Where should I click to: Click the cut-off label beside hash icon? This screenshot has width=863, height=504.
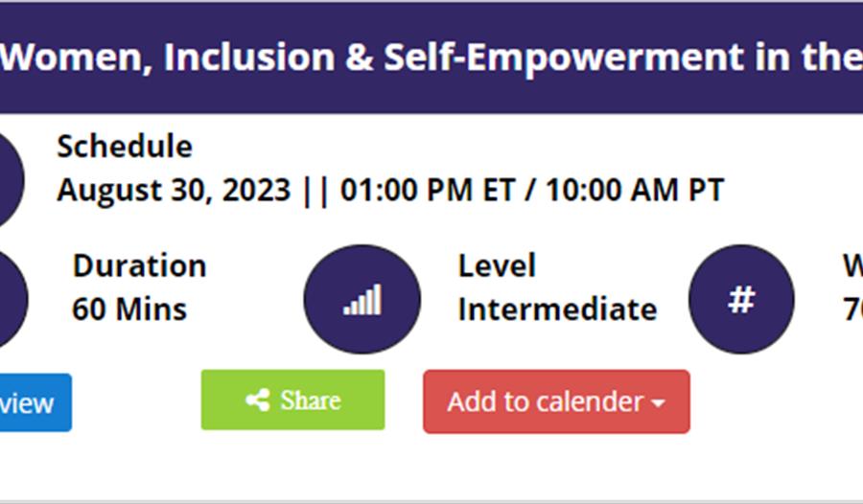point(853,265)
